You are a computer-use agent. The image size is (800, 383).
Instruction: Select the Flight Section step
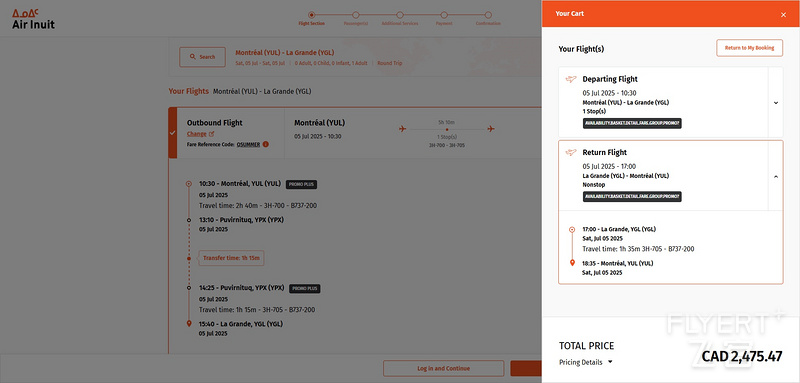coord(312,19)
